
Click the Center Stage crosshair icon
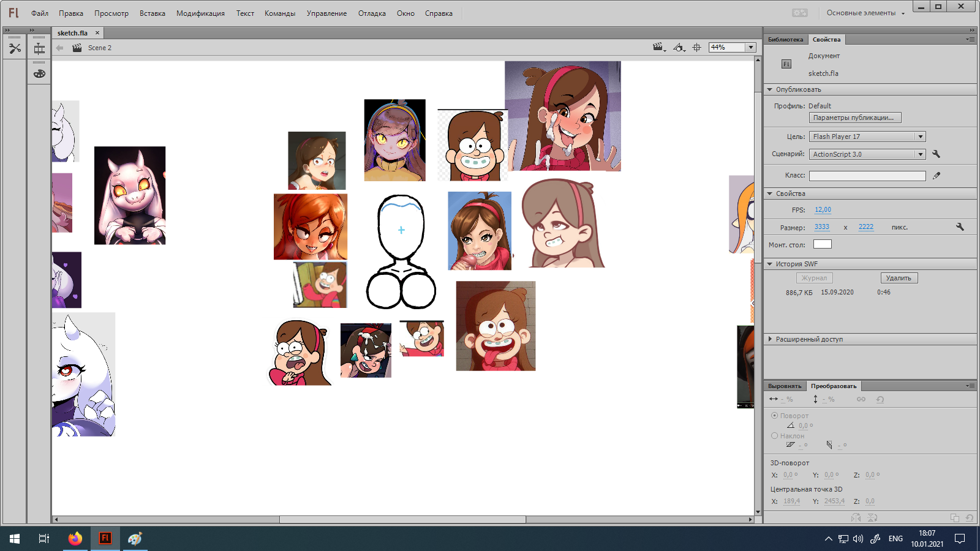point(697,47)
